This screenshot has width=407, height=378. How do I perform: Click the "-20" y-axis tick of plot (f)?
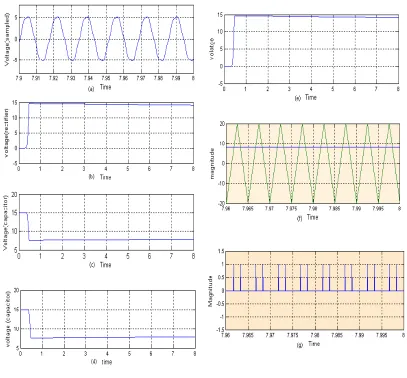221,203
